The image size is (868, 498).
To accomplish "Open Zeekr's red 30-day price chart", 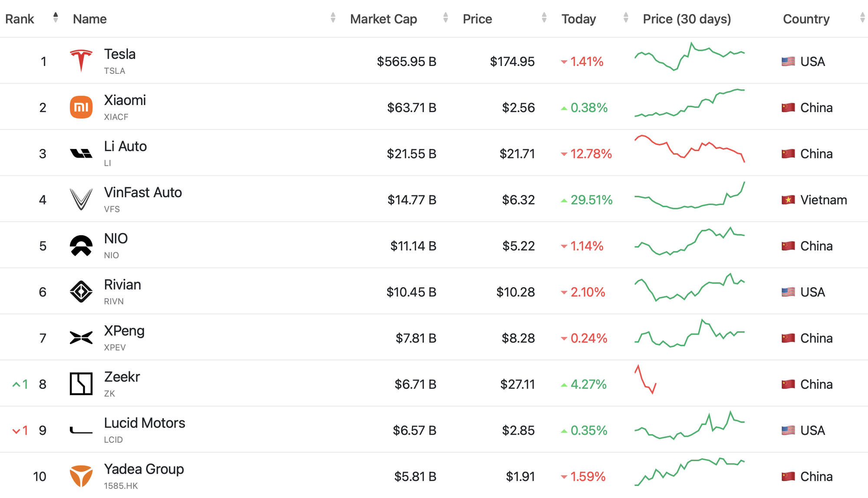I will [646, 380].
